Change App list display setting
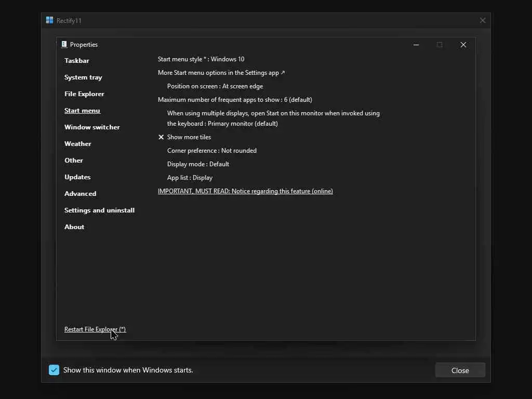Image resolution: width=532 pixels, height=399 pixels. click(x=190, y=178)
